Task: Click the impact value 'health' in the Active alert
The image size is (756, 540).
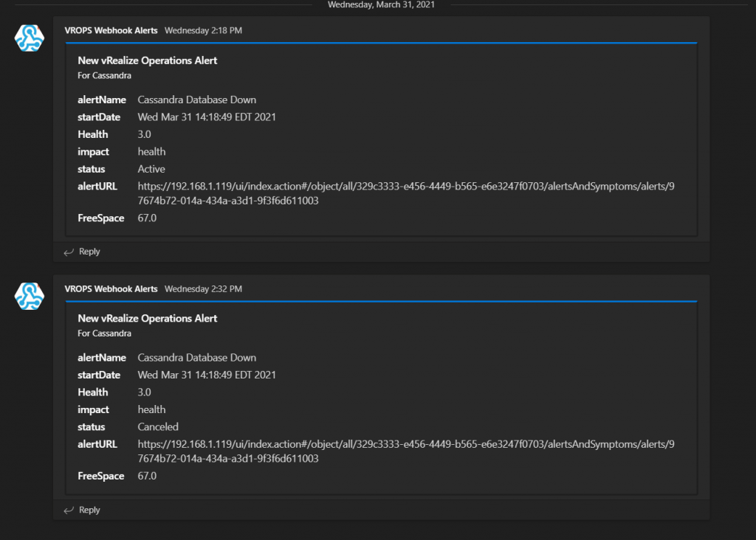Action: (151, 152)
